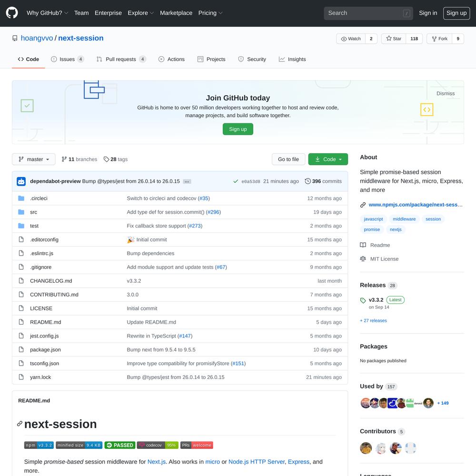Expand the Why GitHub? menu

pos(47,13)
